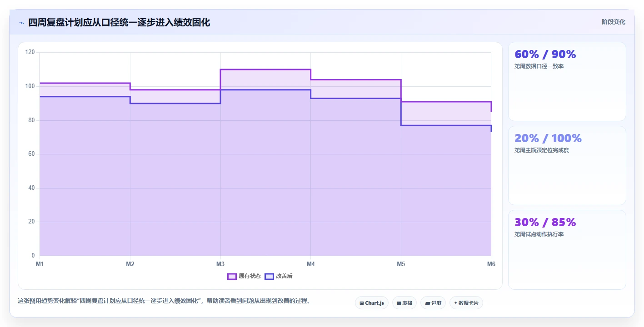This screenshot has width=644, height=327.
Task: Click the Chart.js tag pill
Action: point(372,303)
